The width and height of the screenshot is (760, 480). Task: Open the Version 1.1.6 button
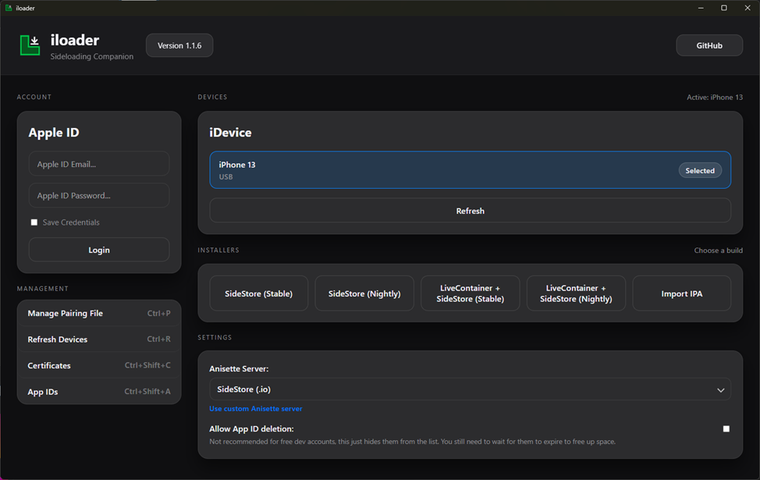click(x=179, y=46)
